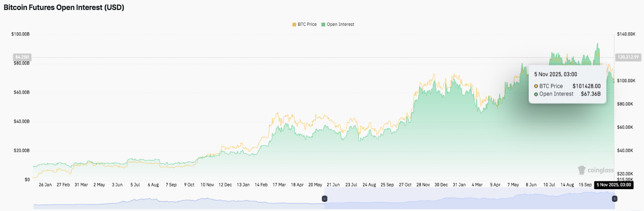
Task: Click the $100.00B y-axis label
Action: pyautogui.click(x=20, y=34)
